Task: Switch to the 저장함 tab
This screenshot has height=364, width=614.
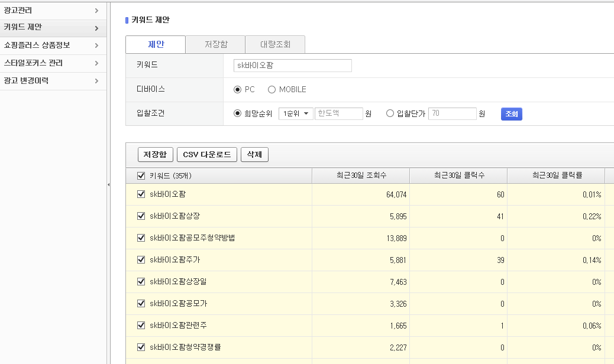Action: tap(216, 44)
